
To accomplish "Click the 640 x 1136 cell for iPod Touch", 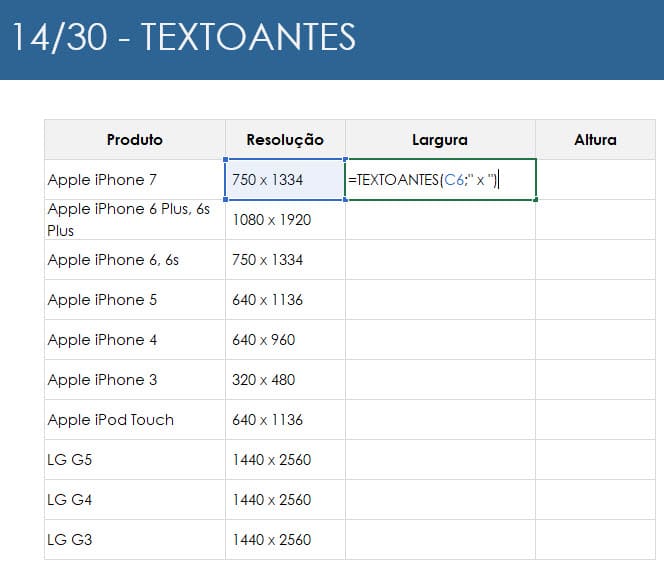I will [285, 420].
